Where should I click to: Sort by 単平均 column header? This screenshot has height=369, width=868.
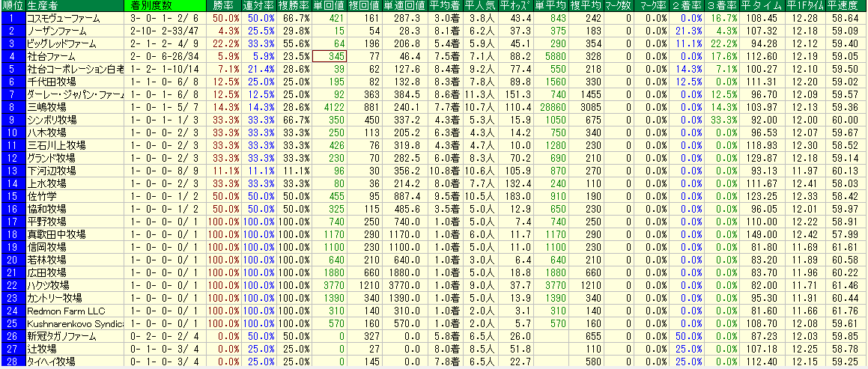pos(551,6)
